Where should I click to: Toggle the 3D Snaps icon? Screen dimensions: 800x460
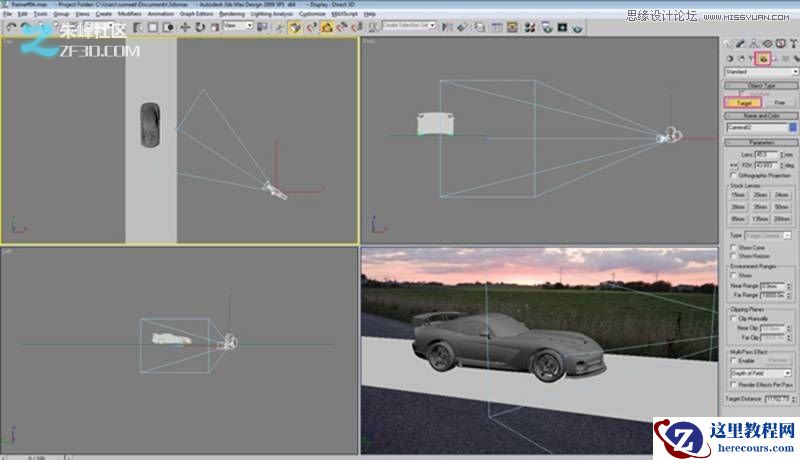[x=311, y=28]
